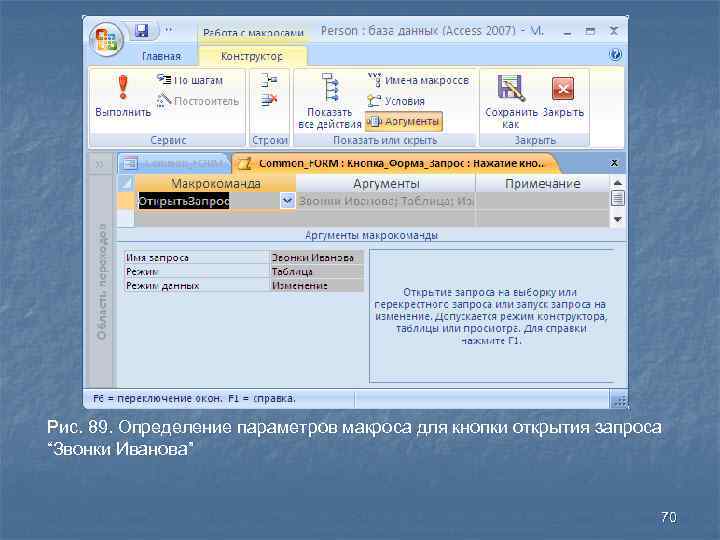
Task: Click window resize grip in status bar
Action: pyautogui.click(x=619, y=400)
